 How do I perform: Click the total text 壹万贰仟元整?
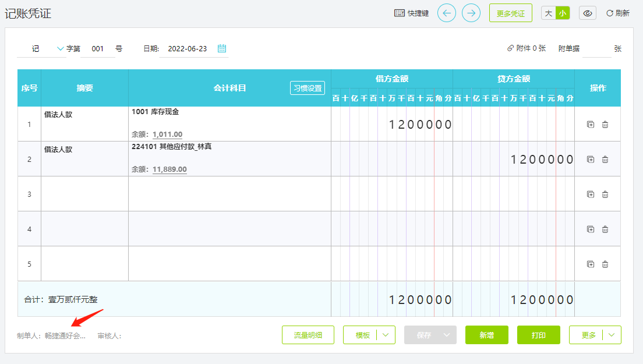73,299
